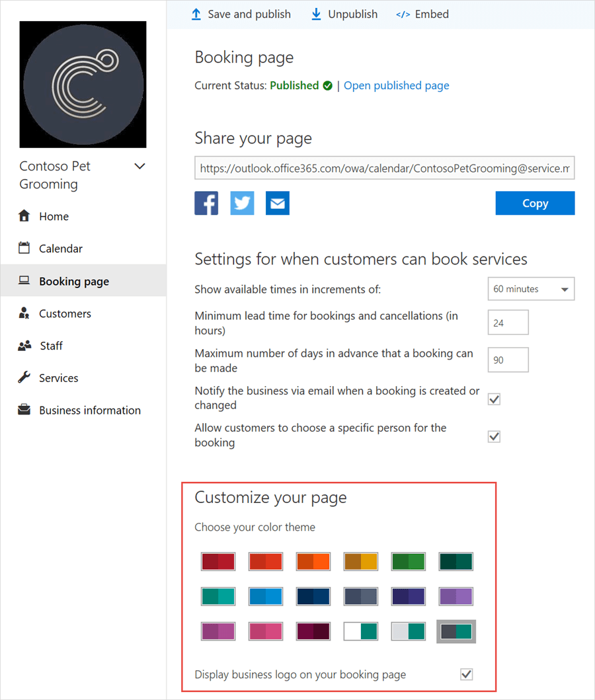Copy the booking page URL
The width and height of the screenshot is (595, 700).
[x=535, y=203]
